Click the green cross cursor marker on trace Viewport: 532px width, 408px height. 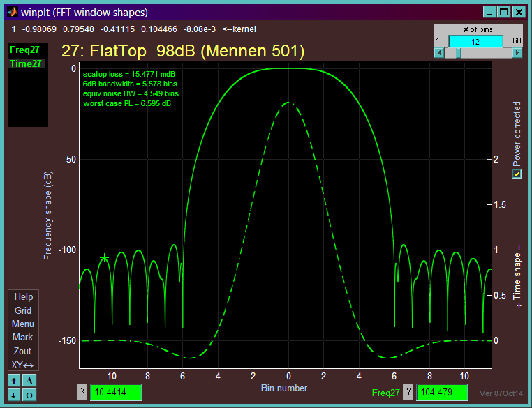click(x=104, y=259)
